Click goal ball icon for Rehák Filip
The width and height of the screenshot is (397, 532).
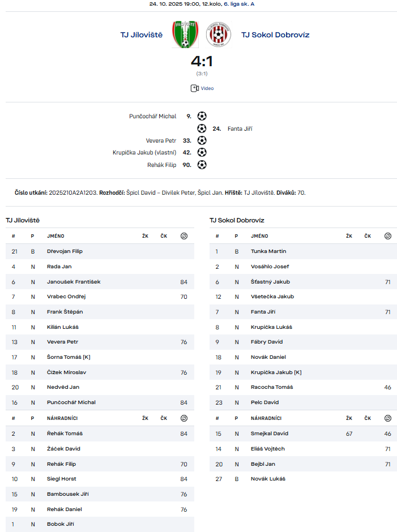point(202,165)
